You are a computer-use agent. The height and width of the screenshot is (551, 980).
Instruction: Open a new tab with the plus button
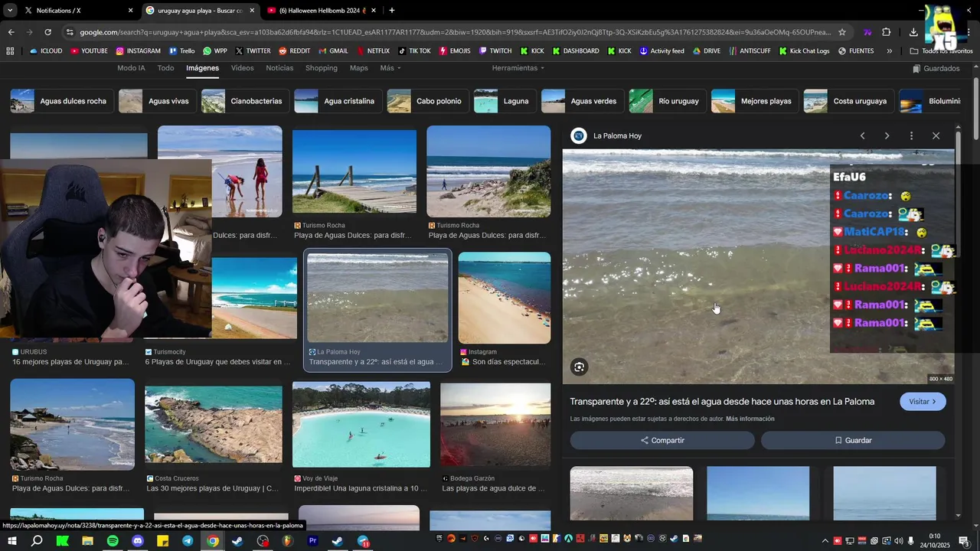392,11
